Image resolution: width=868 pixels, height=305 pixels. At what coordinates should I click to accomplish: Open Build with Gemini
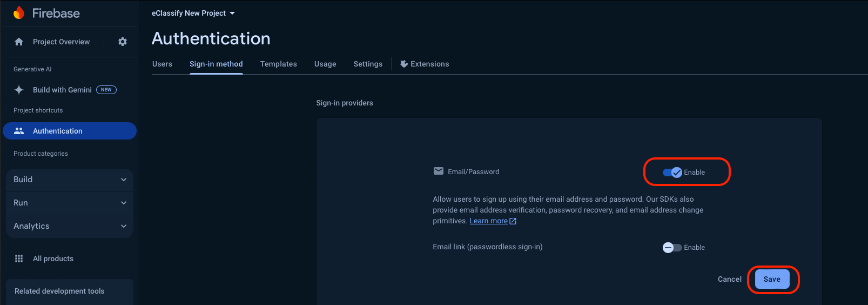[62, 90]
